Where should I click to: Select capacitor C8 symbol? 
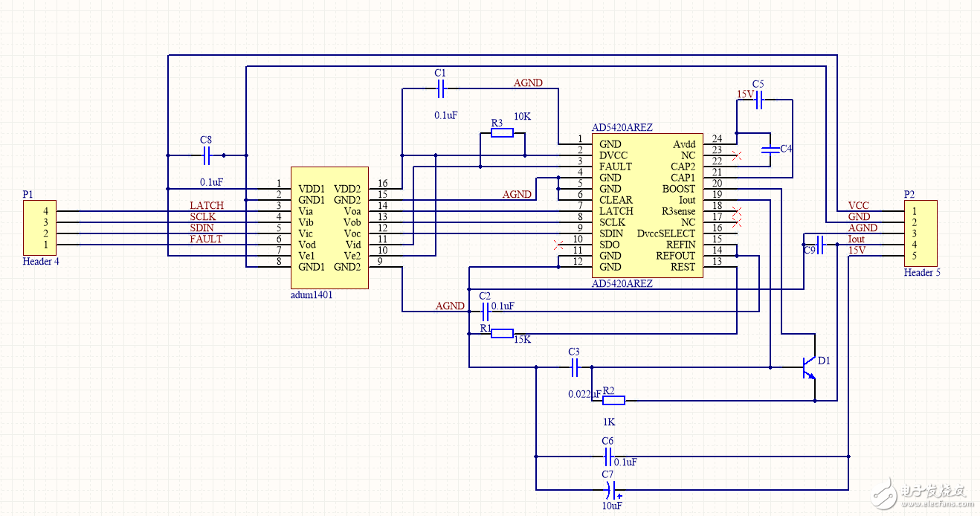click(207, 155)
